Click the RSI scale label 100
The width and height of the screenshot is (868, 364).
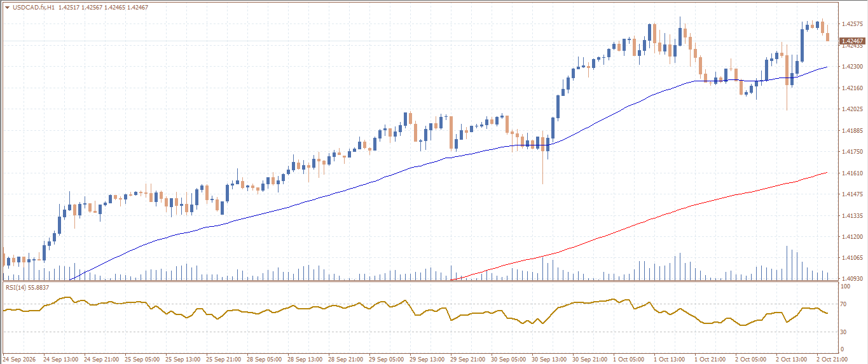point(846,287)
